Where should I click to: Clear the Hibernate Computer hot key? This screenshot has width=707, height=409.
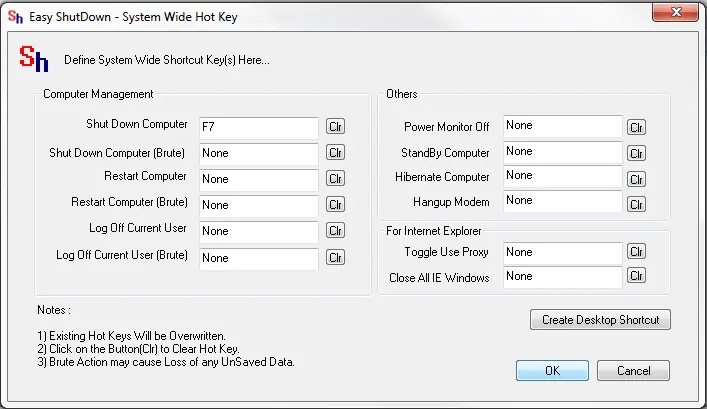click(x=636, y=179)
